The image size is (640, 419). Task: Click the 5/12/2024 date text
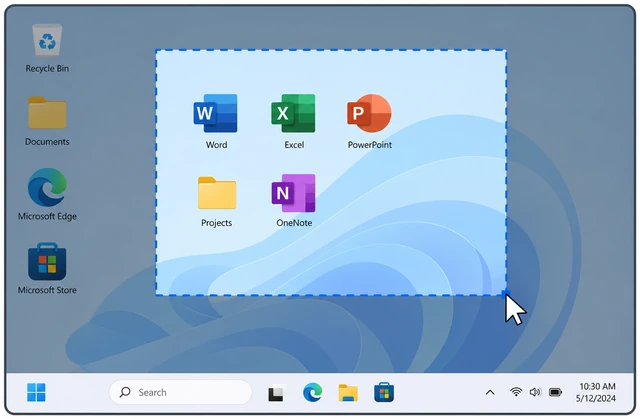tap(596, 398)
